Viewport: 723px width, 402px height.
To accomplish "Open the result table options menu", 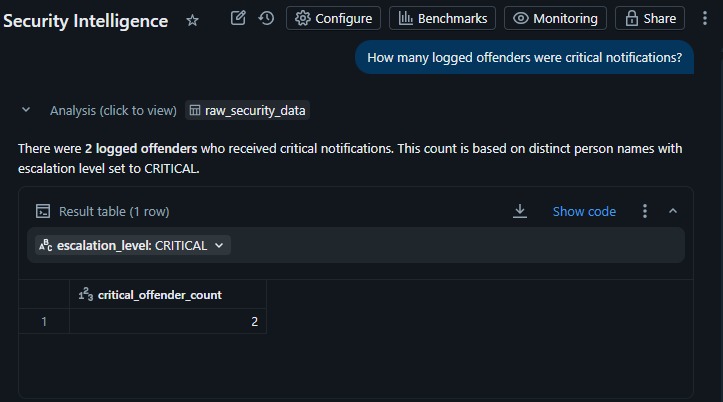I will tap(645, 211).
